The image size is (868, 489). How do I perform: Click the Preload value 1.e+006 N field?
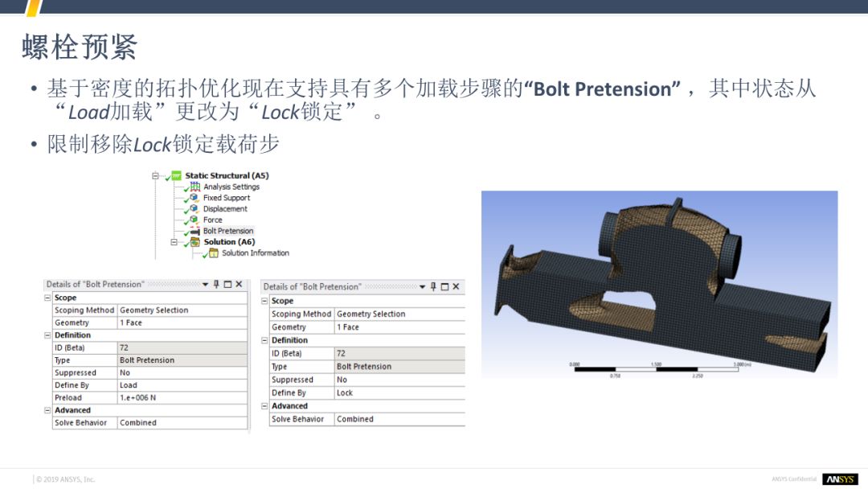pos(182,397)
